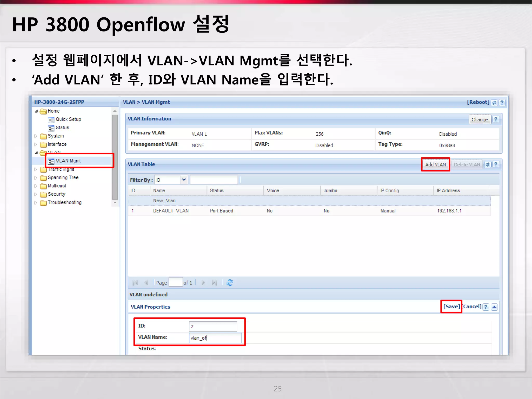
Task: Click the filter text input field
Action: (x=214, y=180)
